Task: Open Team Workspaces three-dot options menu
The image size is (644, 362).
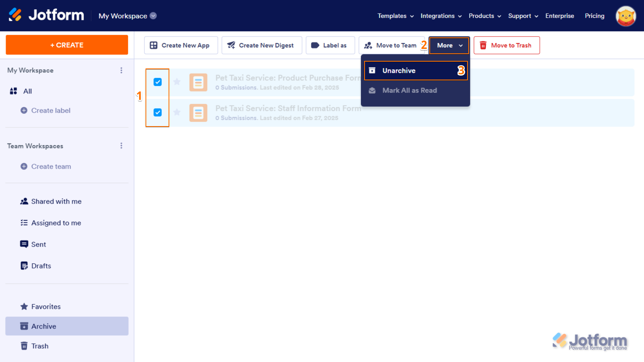Action: point(121,146)
